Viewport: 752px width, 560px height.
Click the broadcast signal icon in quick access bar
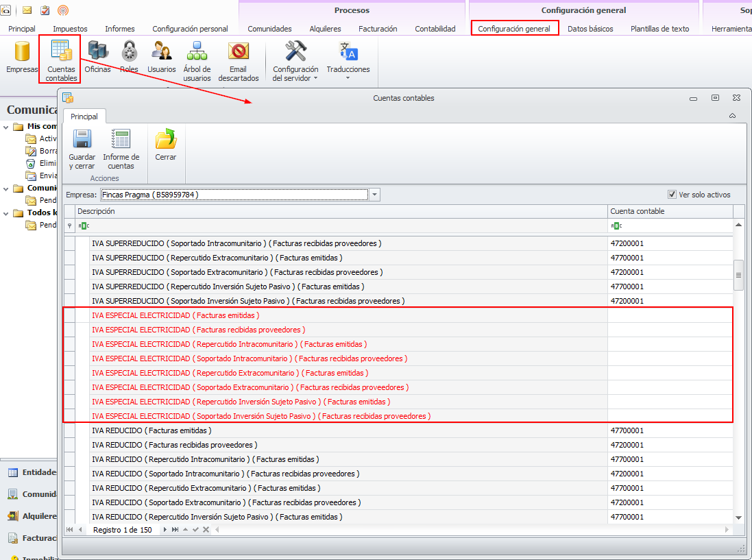[63, 10]
